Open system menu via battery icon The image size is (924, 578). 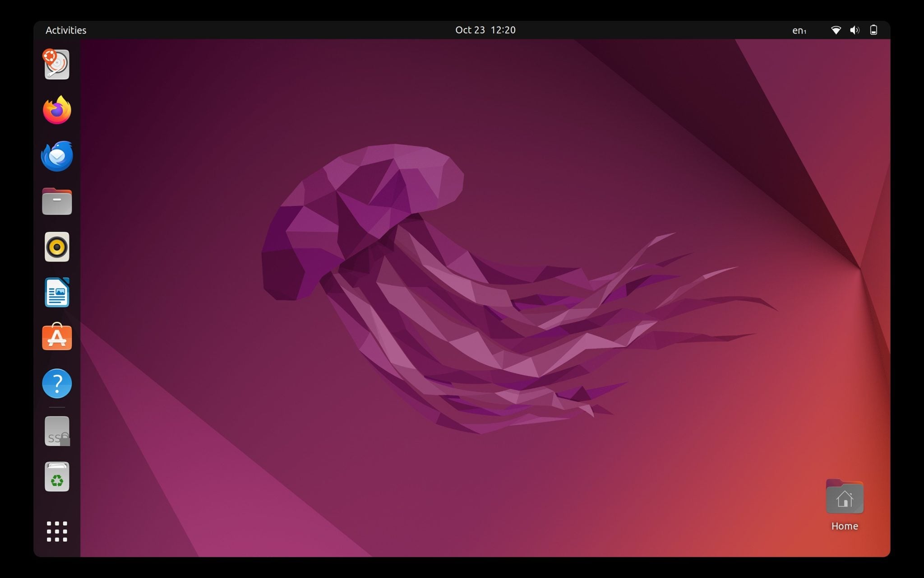(x=873, y=30)
